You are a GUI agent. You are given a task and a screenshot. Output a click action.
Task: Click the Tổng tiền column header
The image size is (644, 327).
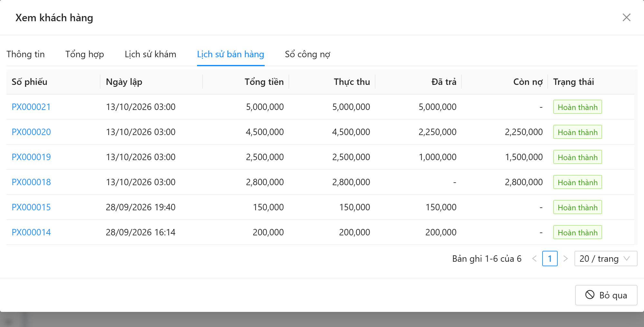[x=246, y=82]
